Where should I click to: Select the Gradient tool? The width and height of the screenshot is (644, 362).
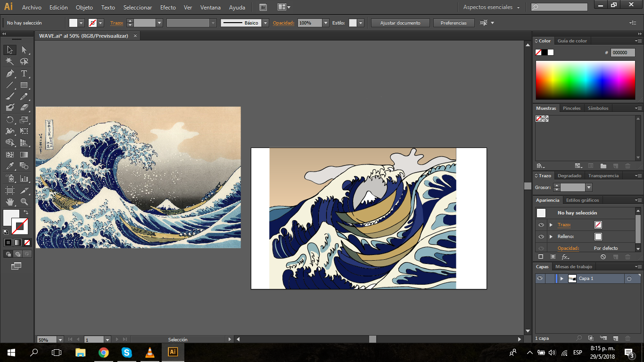tap(24, 154)
